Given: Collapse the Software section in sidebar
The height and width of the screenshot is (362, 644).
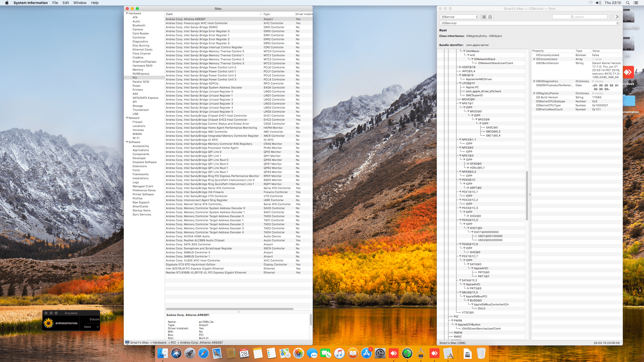Looking at the screenshot, I should (127, 142).
